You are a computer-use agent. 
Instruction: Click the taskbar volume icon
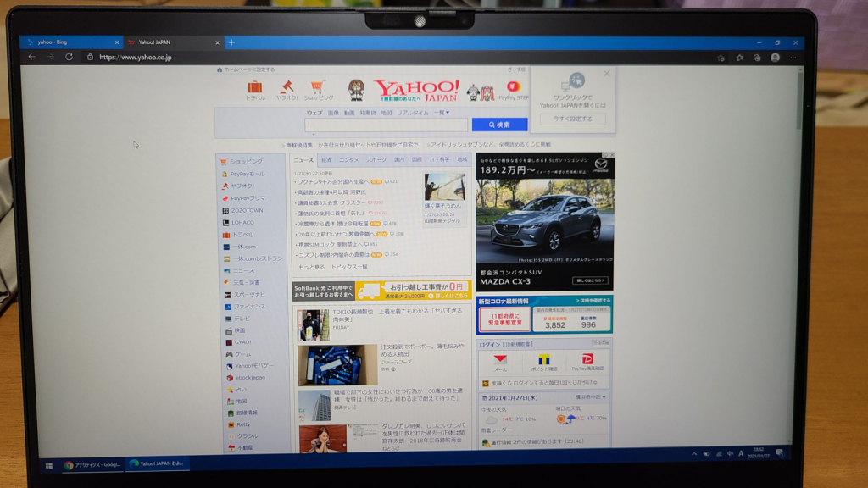(730, 454)
